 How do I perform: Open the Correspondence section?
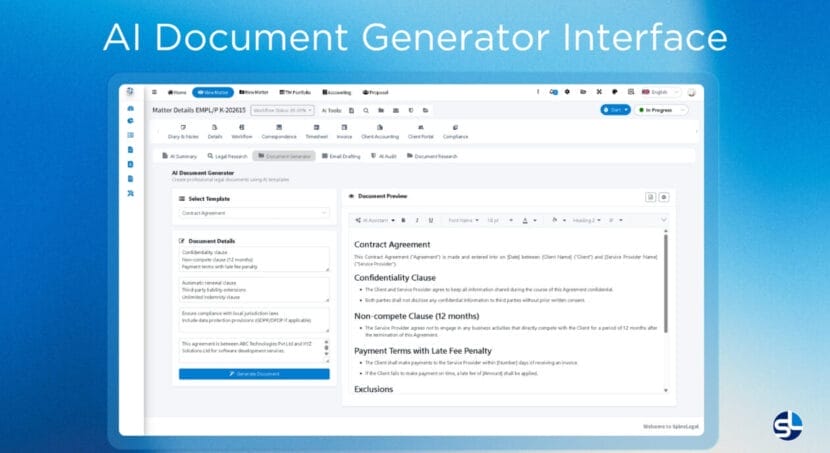click(279, 132)
